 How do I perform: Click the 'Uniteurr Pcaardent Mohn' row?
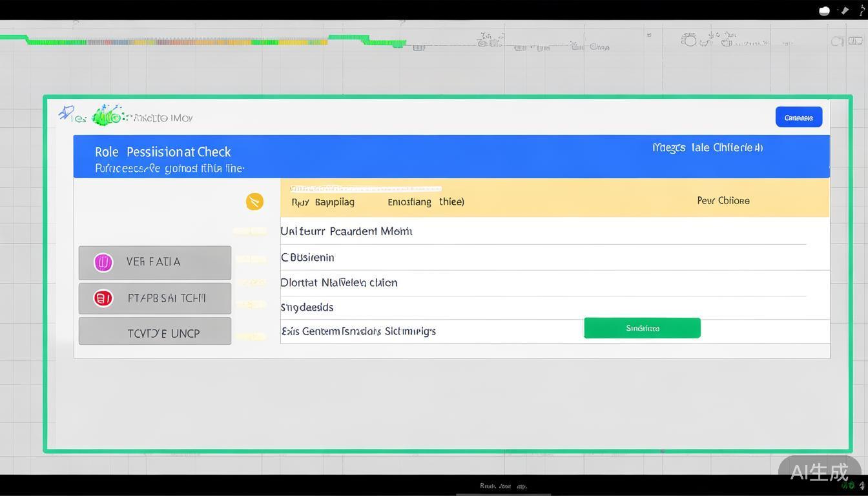click(346, 231)
